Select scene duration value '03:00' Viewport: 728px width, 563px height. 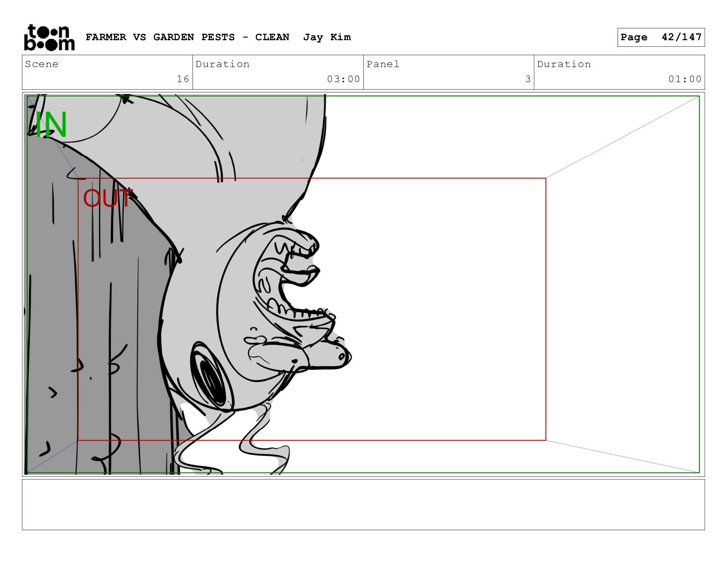344,79
